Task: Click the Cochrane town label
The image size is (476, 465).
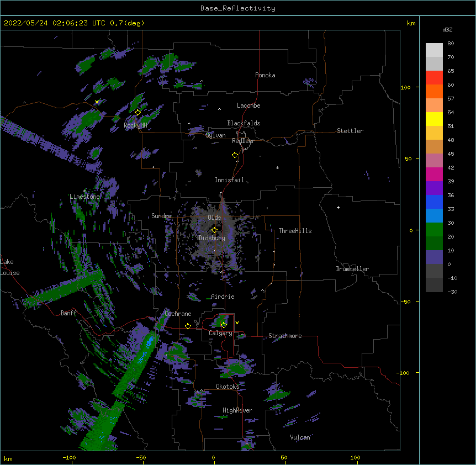Action: [178, 314]
